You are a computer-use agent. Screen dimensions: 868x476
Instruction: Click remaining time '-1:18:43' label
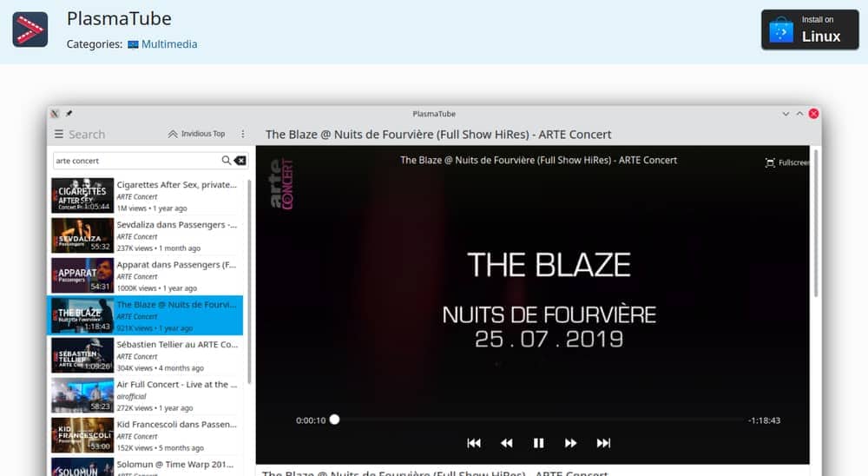(764, 420)
